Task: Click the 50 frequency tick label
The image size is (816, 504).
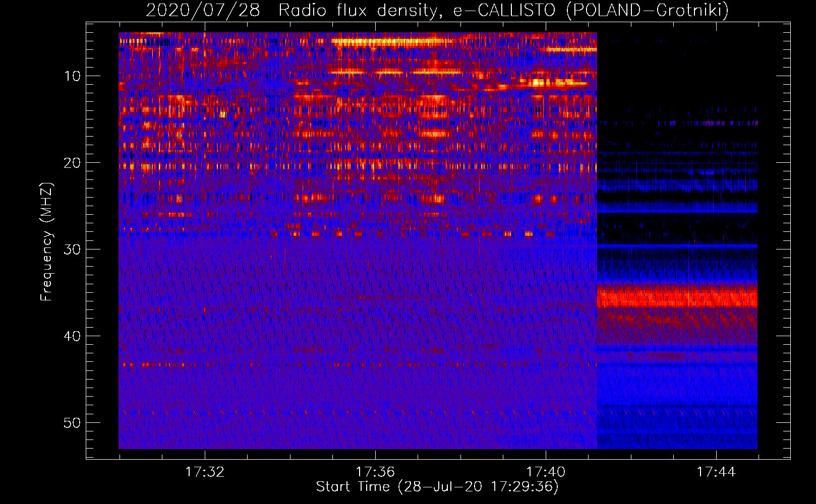Action: pyautogui.click(x=72, y=423)
